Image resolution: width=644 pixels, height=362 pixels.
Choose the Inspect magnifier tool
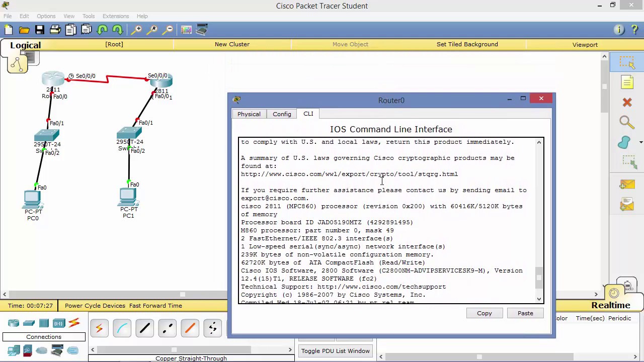(x=627, y=122)
